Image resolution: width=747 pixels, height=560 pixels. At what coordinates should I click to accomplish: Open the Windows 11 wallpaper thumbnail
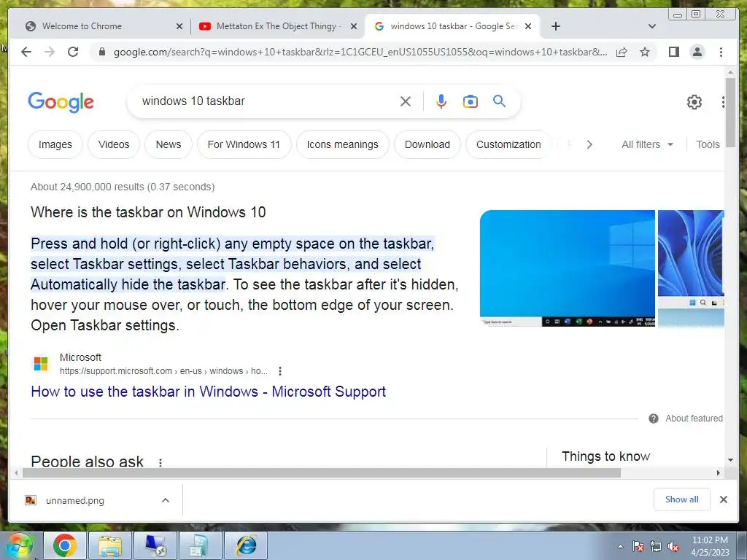pos(691,268)
